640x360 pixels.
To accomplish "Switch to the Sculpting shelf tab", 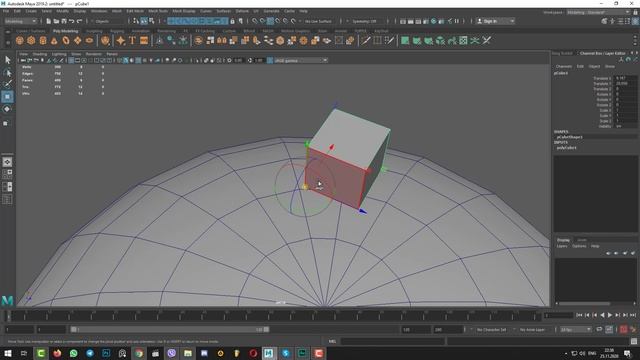I will [x=94, y=31].
